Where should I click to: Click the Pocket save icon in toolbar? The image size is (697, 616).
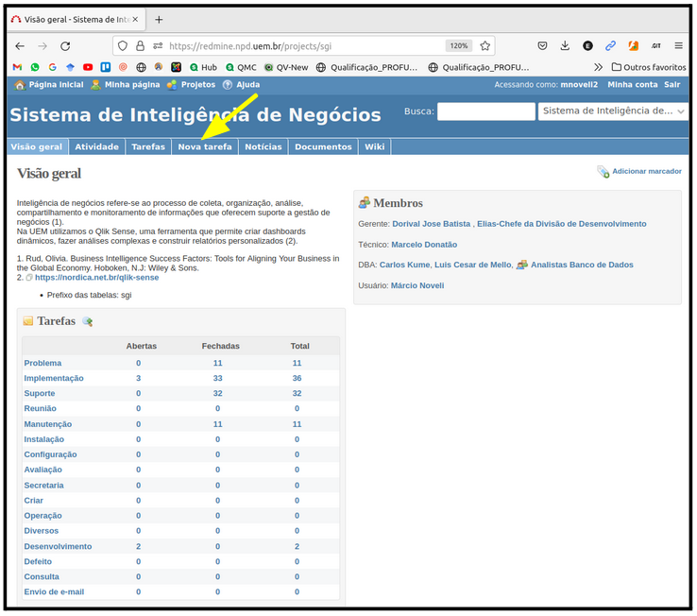[x=542, y=45]
